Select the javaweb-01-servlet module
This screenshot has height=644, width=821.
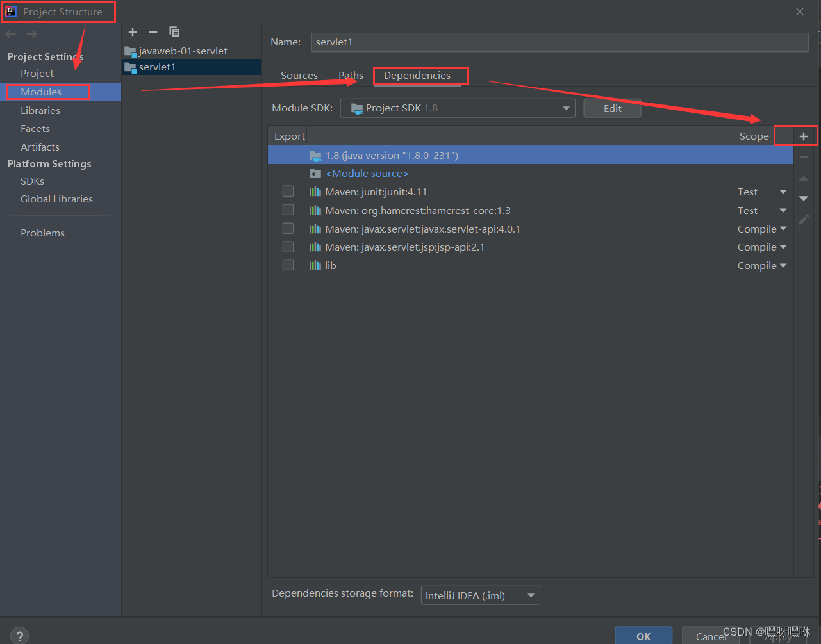pos(192,51)
